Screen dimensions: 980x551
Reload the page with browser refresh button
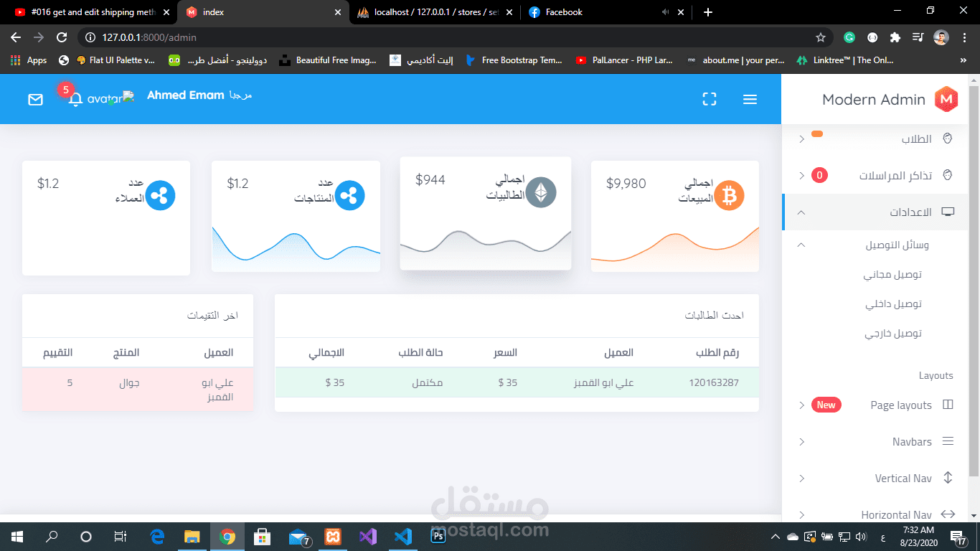[x=62, y=37]
